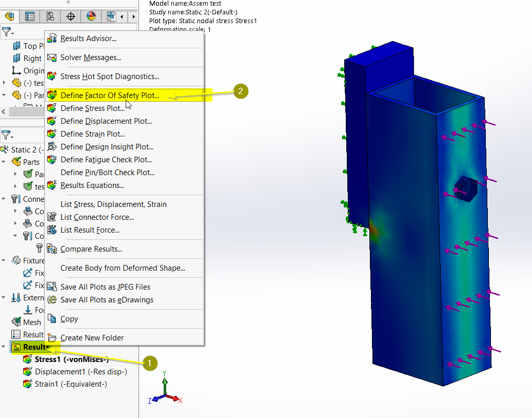Click the Fatigue Check Plot icon

(52, 159)
